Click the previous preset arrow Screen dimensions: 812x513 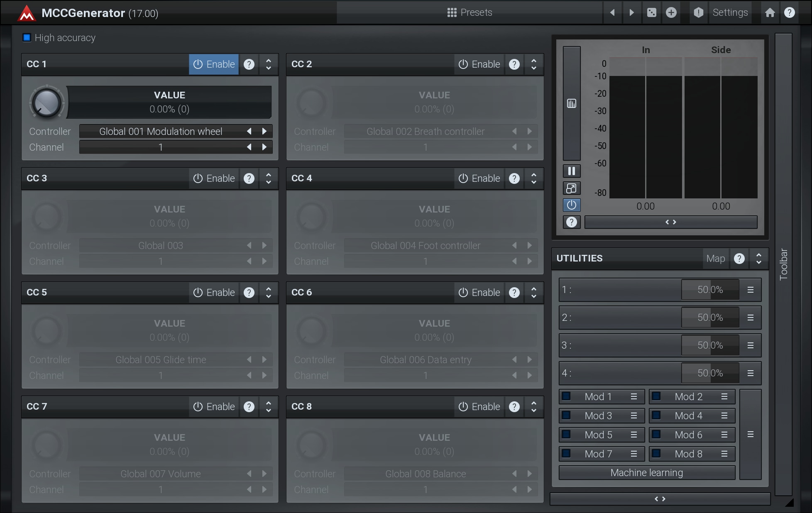click(x=612, y=12)
